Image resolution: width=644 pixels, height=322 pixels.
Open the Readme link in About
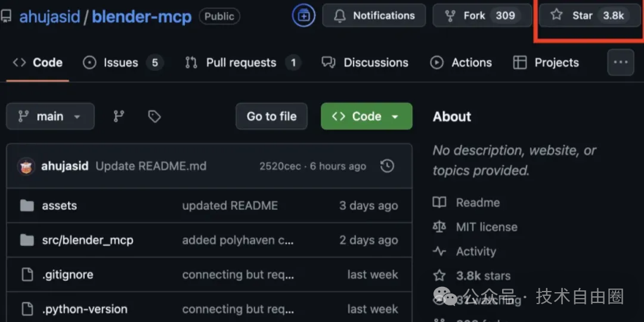pos(478,203)
